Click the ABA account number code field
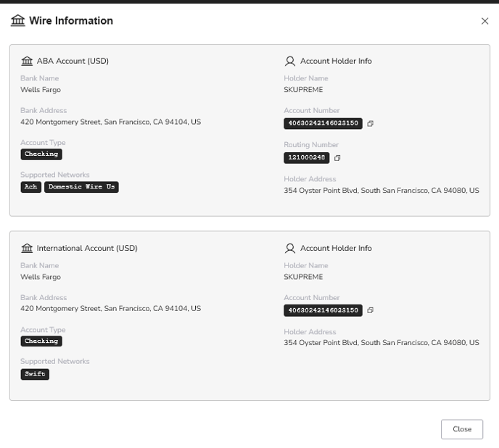Screen dimensions: 499x448 323,123
